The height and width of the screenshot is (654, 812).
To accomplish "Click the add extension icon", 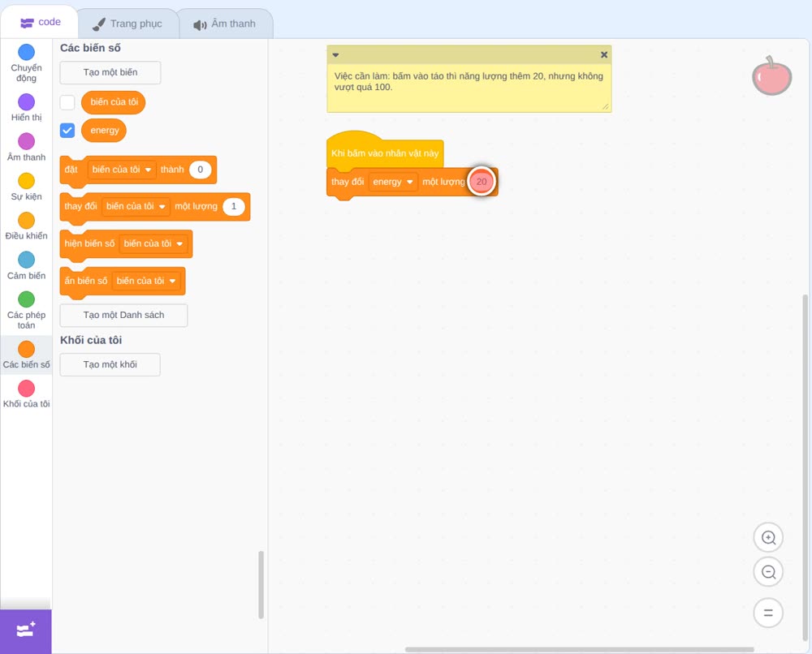I will (x=26, y=631).
